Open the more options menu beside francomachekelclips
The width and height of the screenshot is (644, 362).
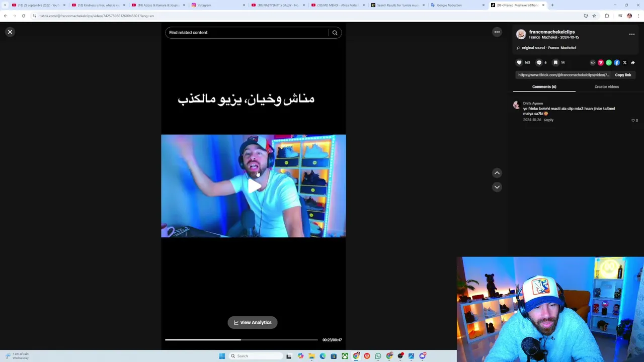click(632, 34)
